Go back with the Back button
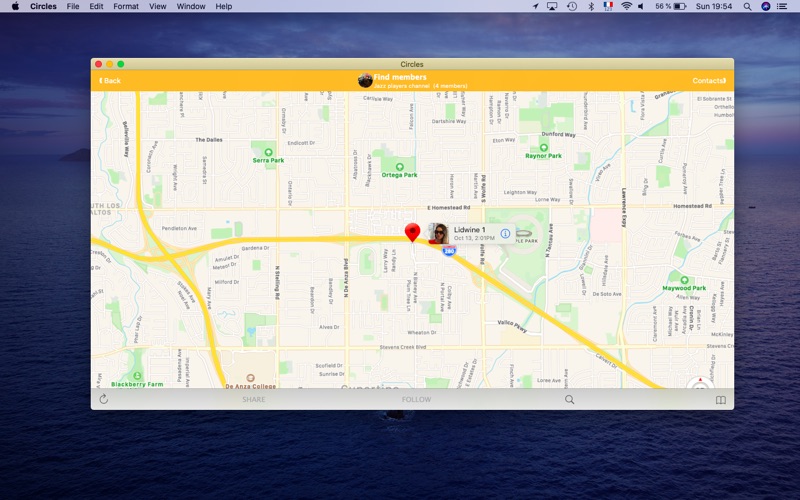Screen dimensions: 800x500 click(110, 81)
